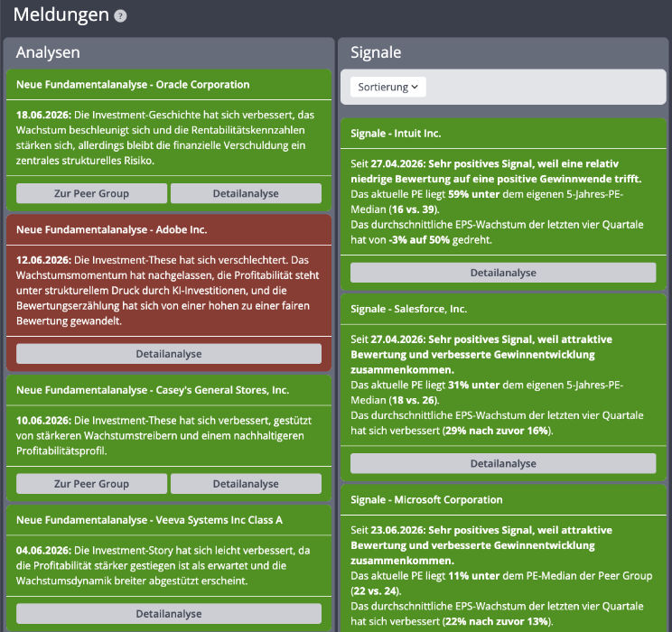Open Detailanalyse for Intuit Inc. signal
This screenshot has width=672, height=632.
tap(503, 273)
